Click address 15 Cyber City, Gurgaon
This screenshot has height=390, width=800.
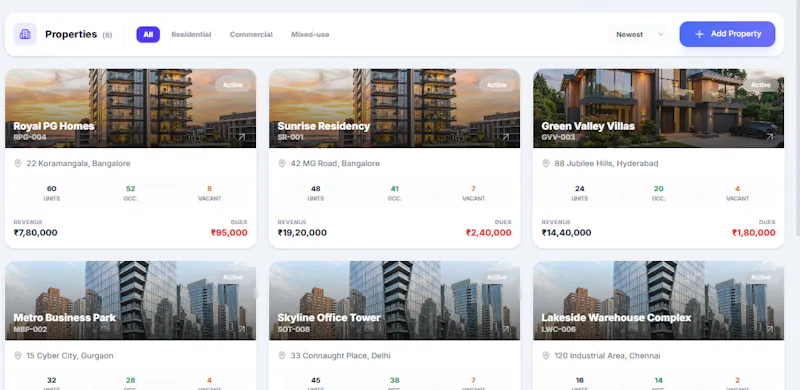click(x=70, y=355)
